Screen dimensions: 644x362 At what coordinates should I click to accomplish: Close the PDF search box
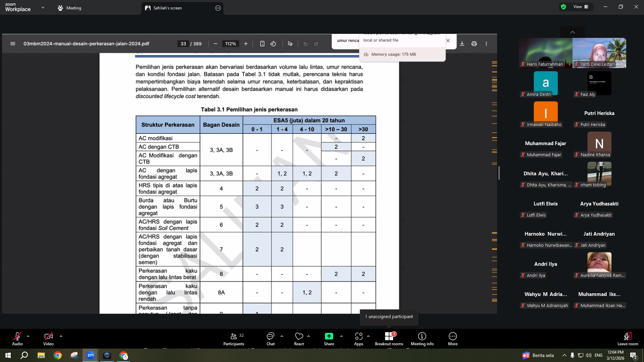(x=448, y=41)
